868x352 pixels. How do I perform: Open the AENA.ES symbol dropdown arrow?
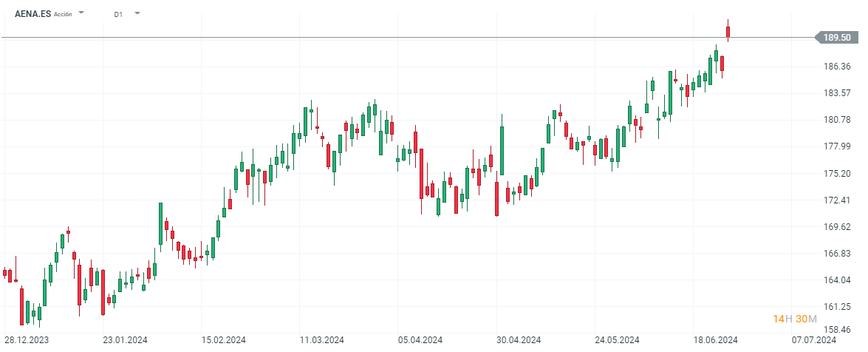[81, 13]
